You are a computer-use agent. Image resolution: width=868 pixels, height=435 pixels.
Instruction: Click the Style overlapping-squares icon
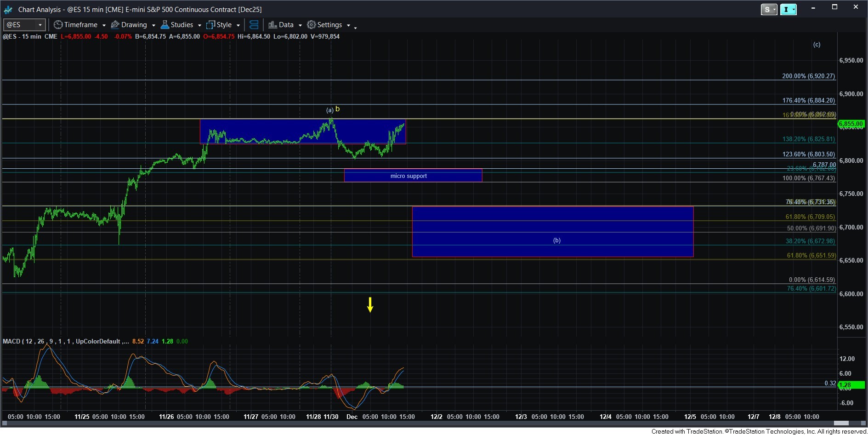(211, 25)
